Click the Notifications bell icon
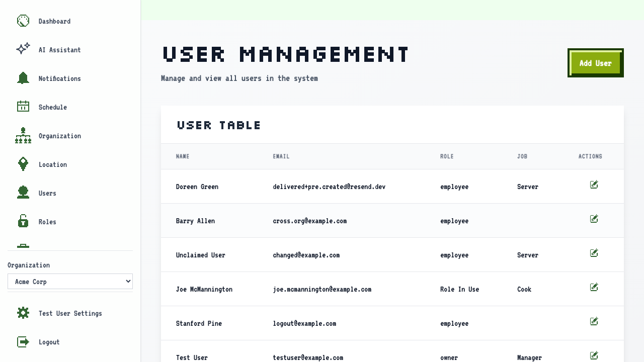The height and width of the screenshot is (362, 644). click(x=23, y=78)
